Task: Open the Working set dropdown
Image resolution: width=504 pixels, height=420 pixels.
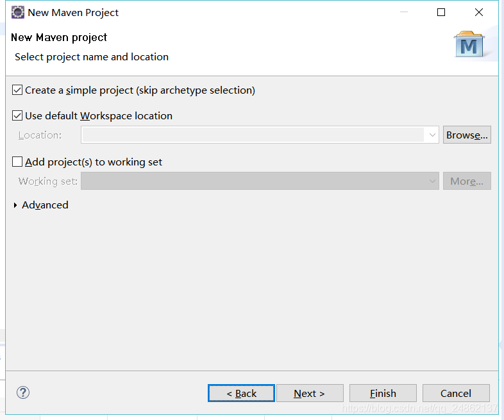Action: click(260, 181)
